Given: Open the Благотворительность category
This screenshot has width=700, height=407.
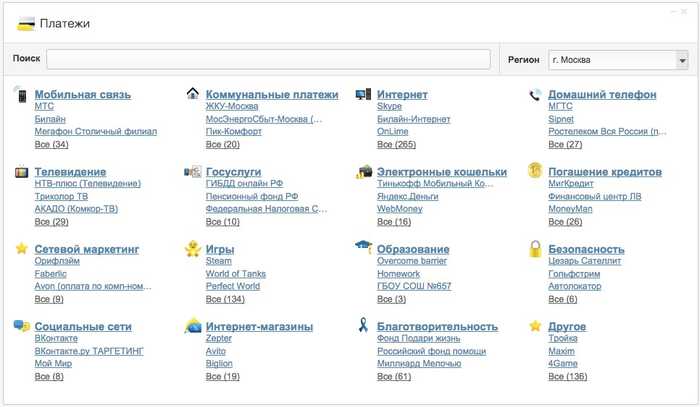Looking at the screenshot, I should point(438,327).
